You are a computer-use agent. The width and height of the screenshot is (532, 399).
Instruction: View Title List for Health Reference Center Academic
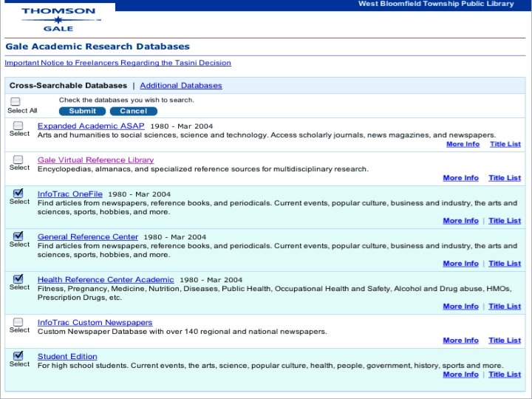coord(505,306)
